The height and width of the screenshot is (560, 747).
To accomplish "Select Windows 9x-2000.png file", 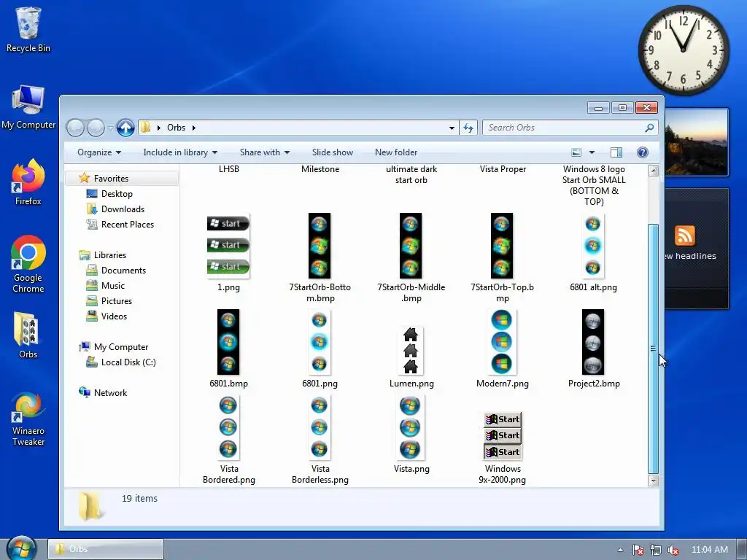I will pyautogui.click(x=503, y=448).
